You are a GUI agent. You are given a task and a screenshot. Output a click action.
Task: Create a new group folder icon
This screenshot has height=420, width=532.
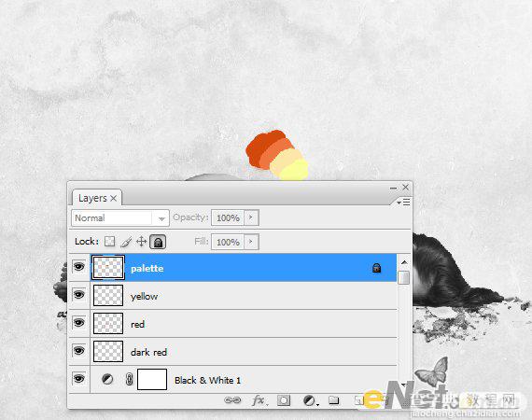[x=334, y=400]
